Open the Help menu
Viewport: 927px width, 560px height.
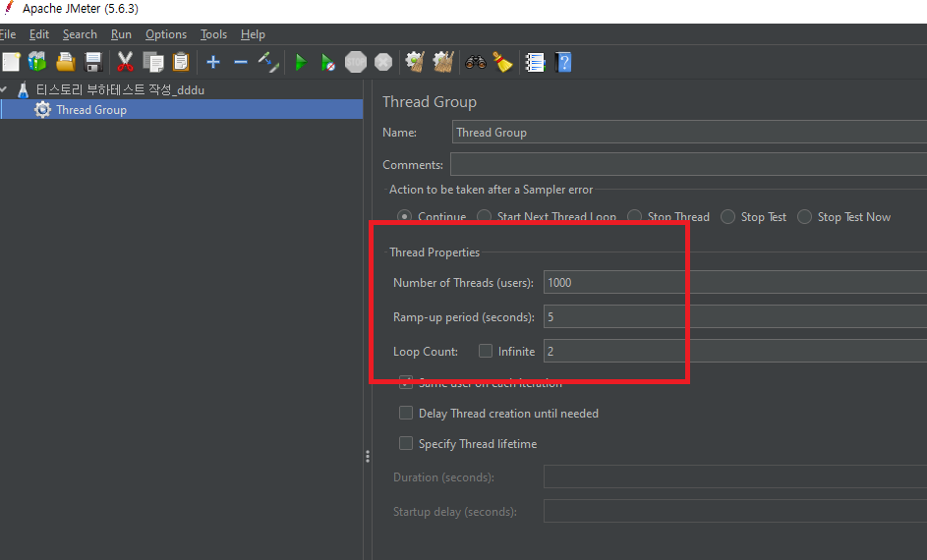[x=253, y=34]
